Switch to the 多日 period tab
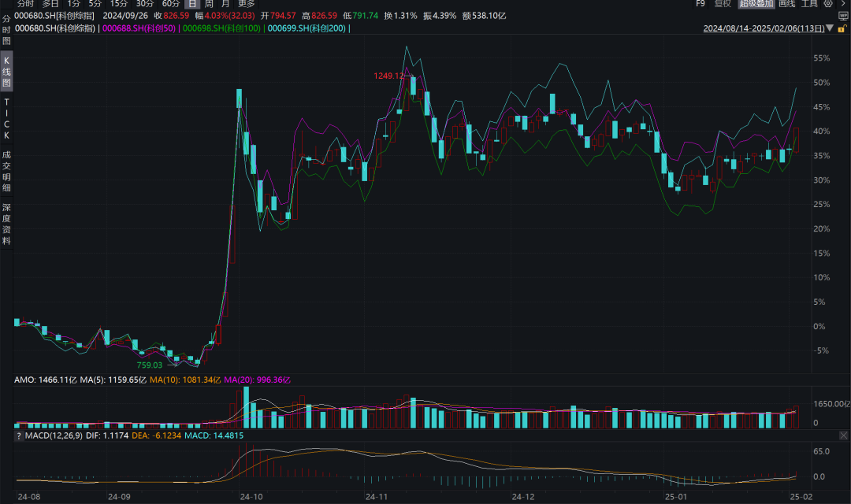Screen dimensions: 851x504 (x=50, y=4)
